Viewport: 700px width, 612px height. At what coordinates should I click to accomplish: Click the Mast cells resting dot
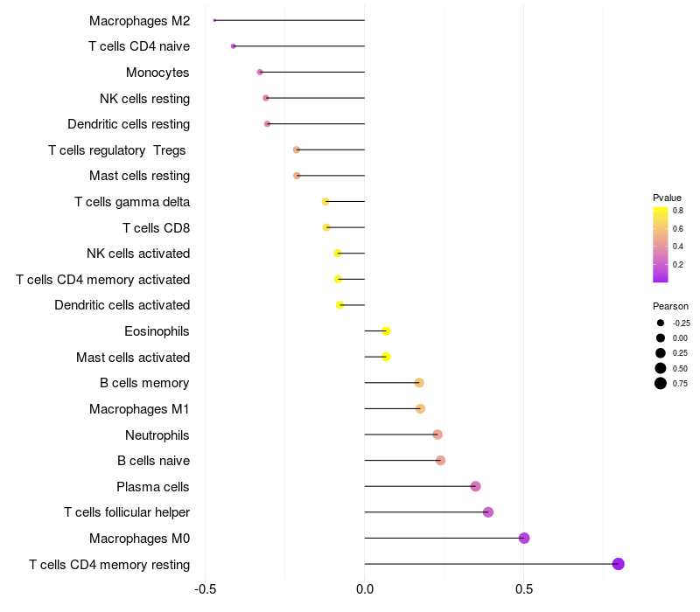click(297, 176)
